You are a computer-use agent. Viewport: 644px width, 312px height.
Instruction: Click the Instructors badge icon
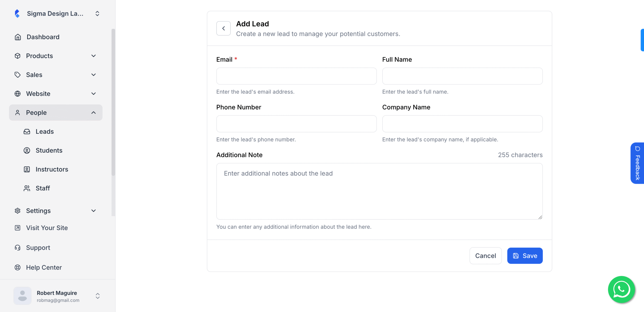[27, 169]
